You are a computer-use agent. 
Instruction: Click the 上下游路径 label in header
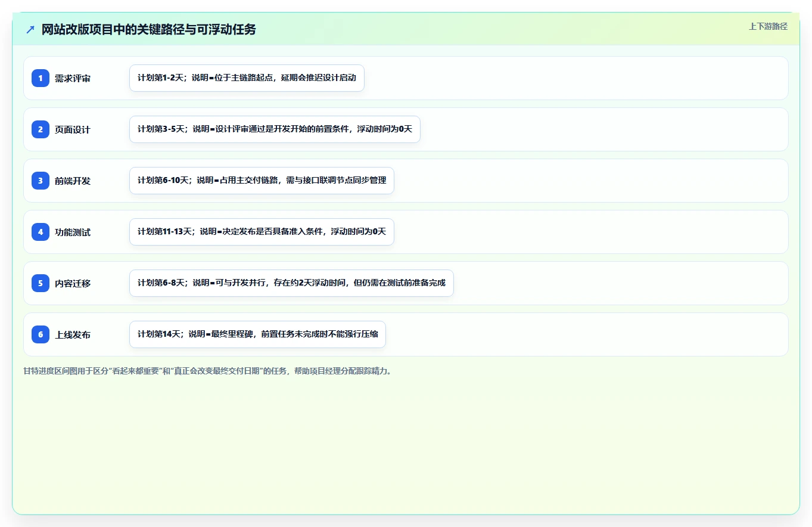point(768,26)
